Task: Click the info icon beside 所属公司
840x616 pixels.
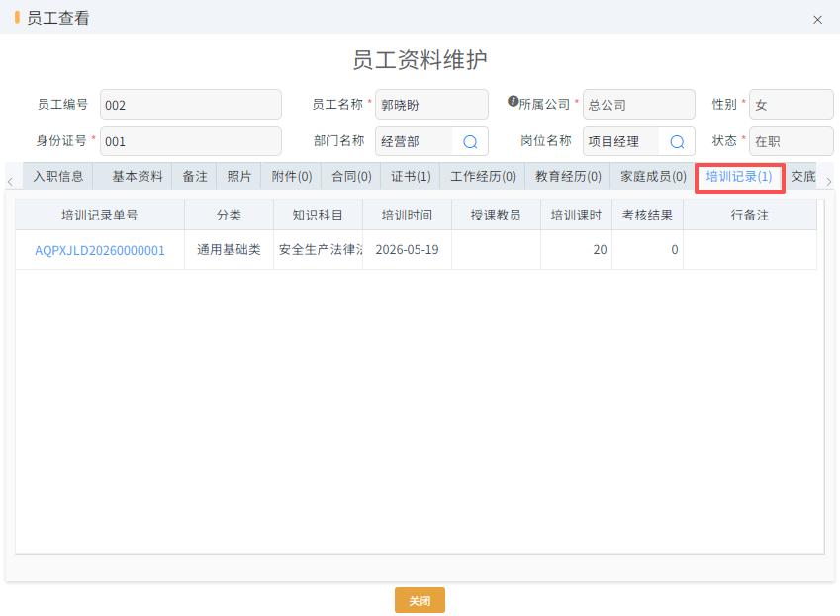Action: [x=513, y=101]
